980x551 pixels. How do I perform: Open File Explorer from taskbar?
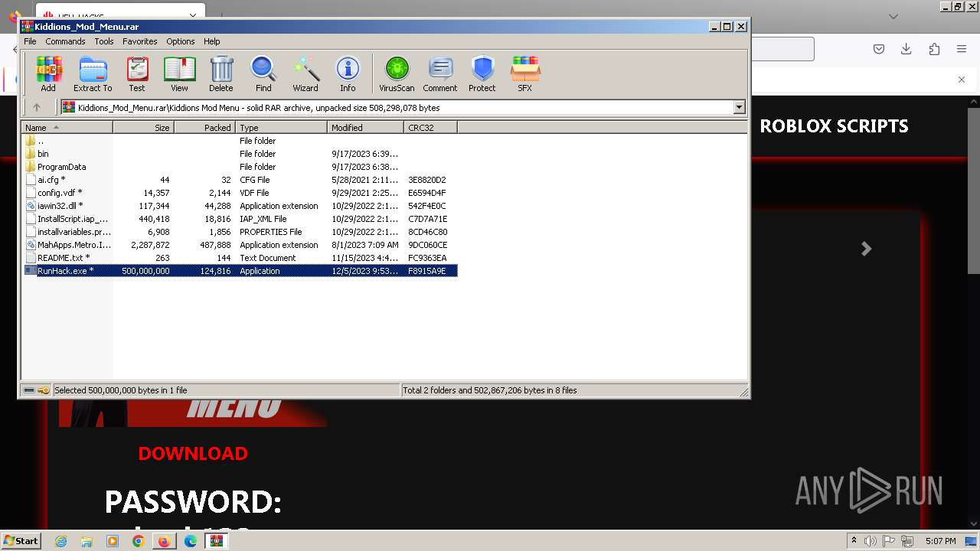pyautogui.click(x=87, y=541)
